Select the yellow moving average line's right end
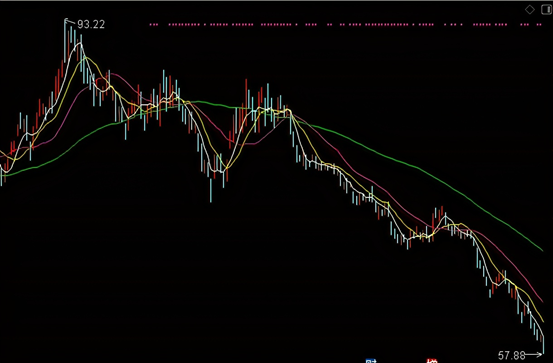Screen dimensions: 553x363 pos(542,320)
